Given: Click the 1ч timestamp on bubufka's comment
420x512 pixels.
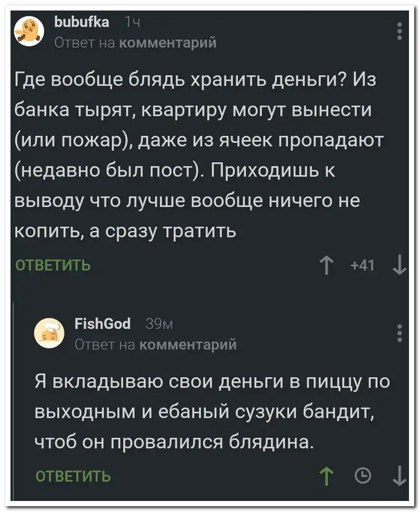Looking at the screenshot, I should click(x=131, y=22).
